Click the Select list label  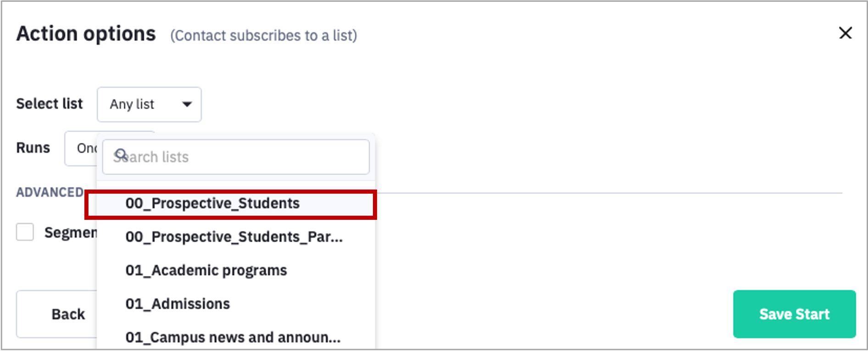50,104
